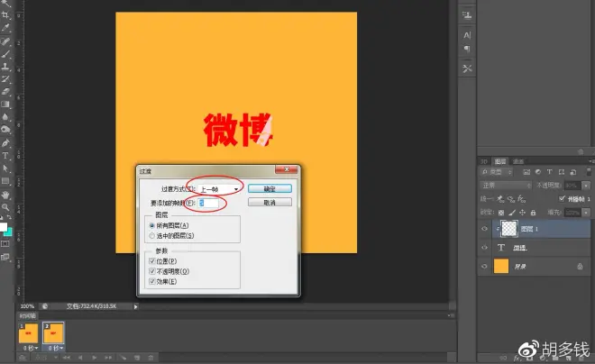
Task: Open status bar info arrow menu
Action: click(x=135, y=306)
